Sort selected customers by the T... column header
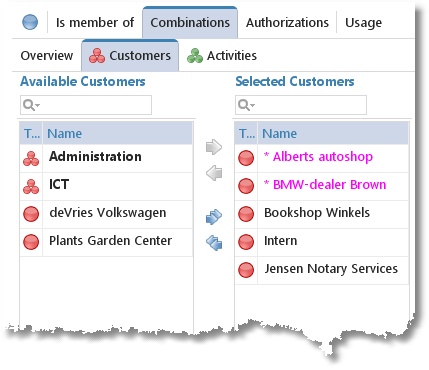The height and width of the screenshot is (370, 429). 246,133
